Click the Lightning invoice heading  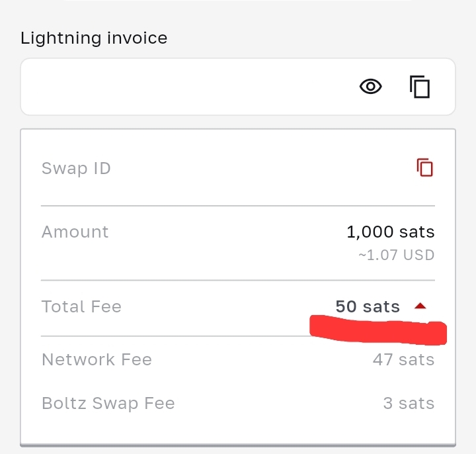(94, 38)
